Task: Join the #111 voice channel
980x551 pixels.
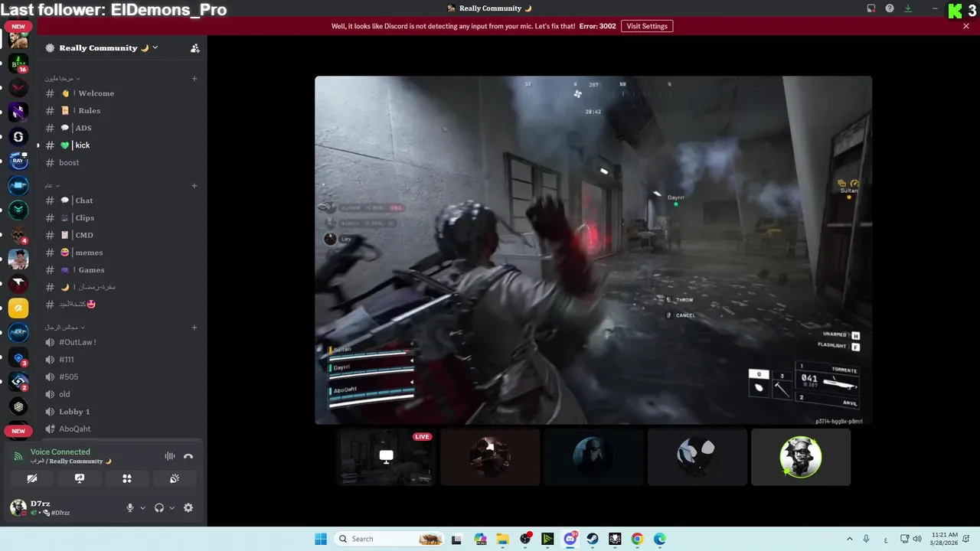Action: (x=121, y=360)
